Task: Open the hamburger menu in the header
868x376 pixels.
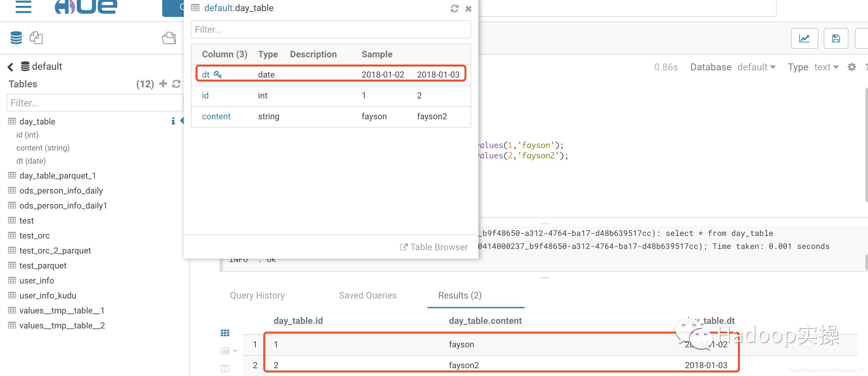Action: pos(23,7)
